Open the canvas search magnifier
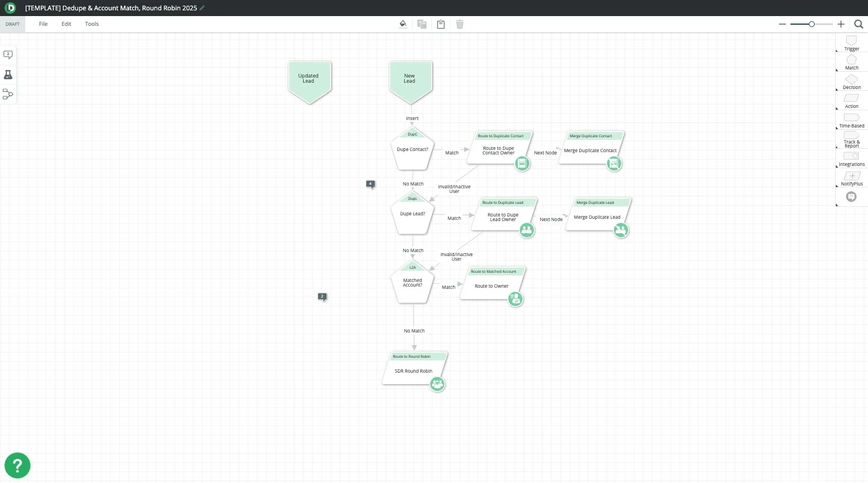Viewport: 868px width, 483px height. 858,24
